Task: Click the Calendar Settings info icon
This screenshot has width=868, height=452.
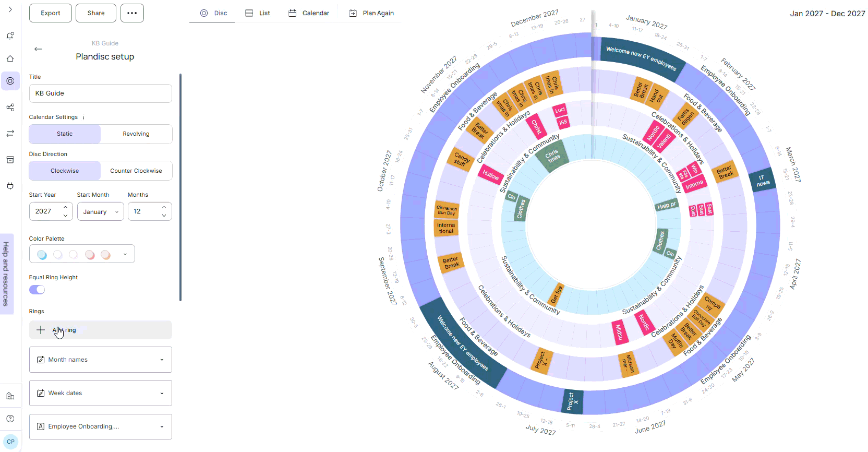Action: click(x=83, y=117)
